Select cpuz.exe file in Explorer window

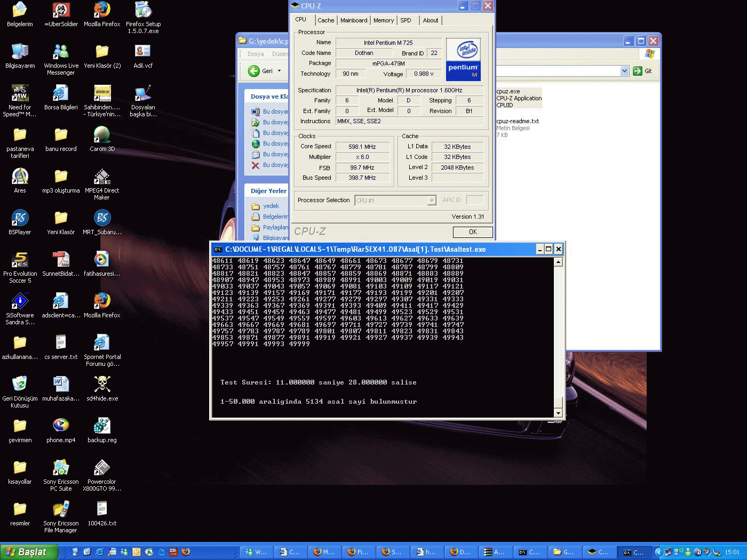tap(519, 98)
